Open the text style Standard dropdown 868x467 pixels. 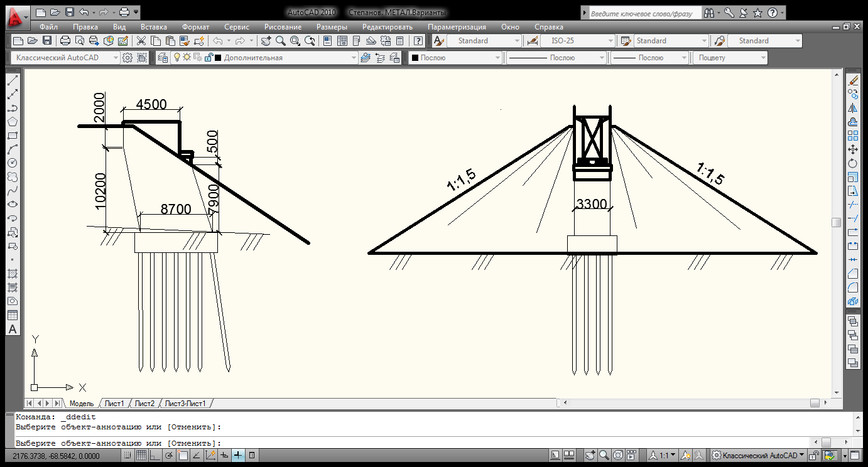(x=484, y=41)
